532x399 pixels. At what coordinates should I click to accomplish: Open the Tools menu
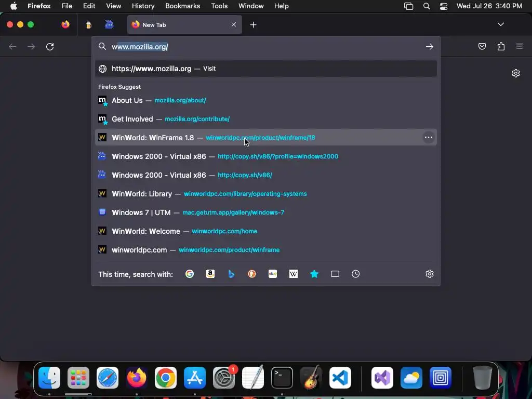219,6
